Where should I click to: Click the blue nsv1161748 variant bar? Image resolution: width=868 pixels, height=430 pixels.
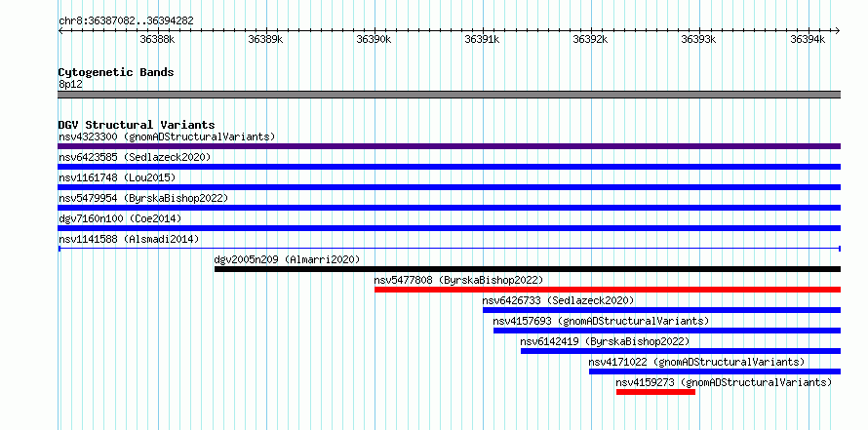pyautogui.click(x=449, y=187)
